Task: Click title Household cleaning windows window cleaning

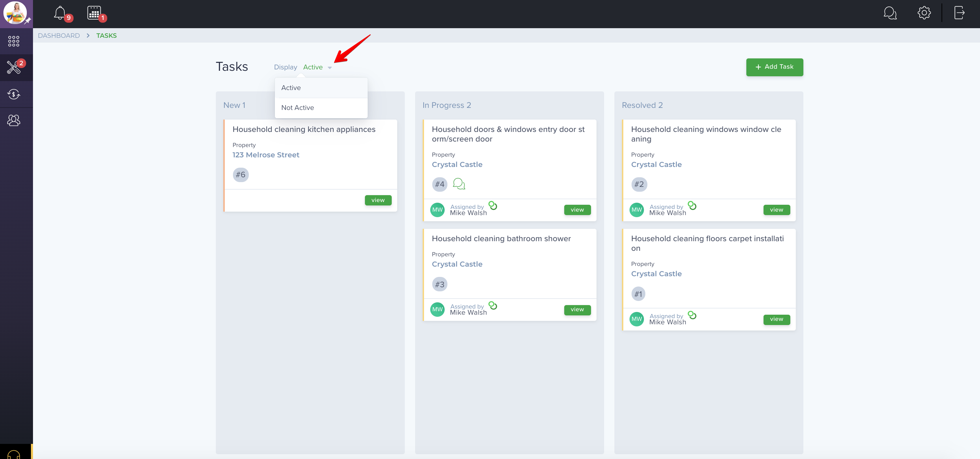Action: (x=706, y=134)
